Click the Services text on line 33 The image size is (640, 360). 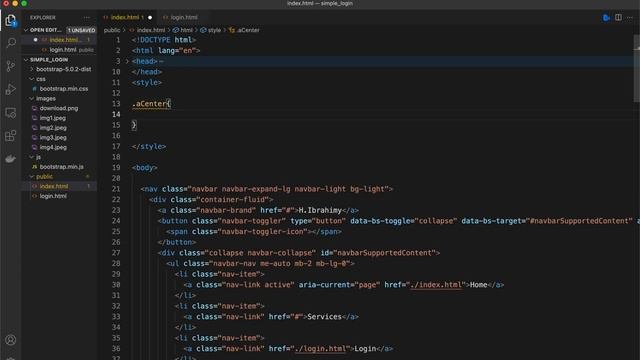(x=324, y=316)
